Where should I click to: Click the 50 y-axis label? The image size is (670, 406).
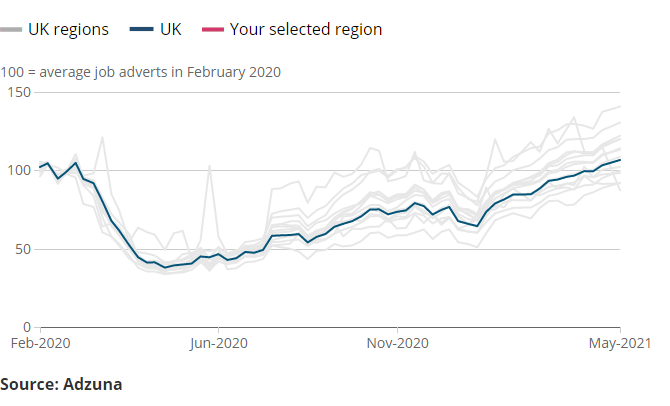point(24,249)
